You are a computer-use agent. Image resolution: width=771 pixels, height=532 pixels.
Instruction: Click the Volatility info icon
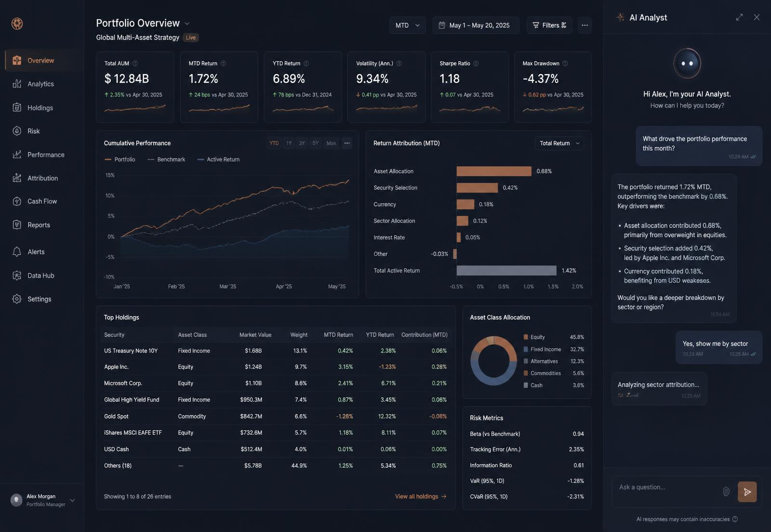(x=399, y=64)
